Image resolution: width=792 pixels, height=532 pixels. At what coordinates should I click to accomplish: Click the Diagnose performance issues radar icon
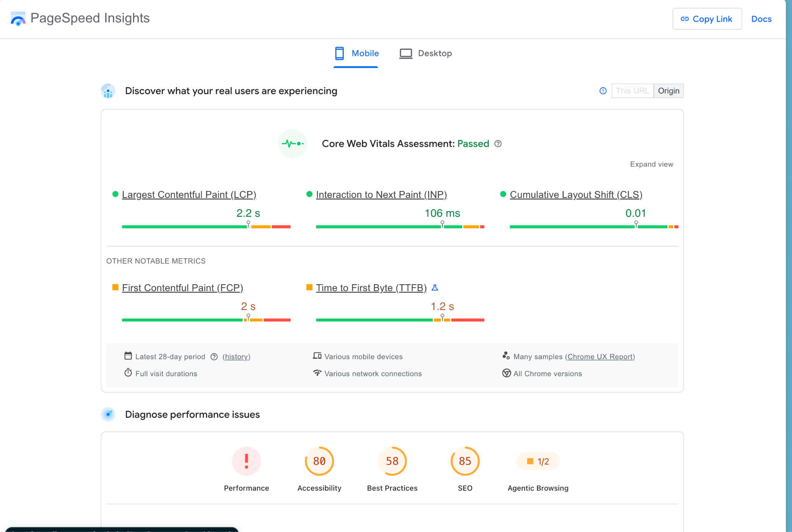tap(108, 414)
